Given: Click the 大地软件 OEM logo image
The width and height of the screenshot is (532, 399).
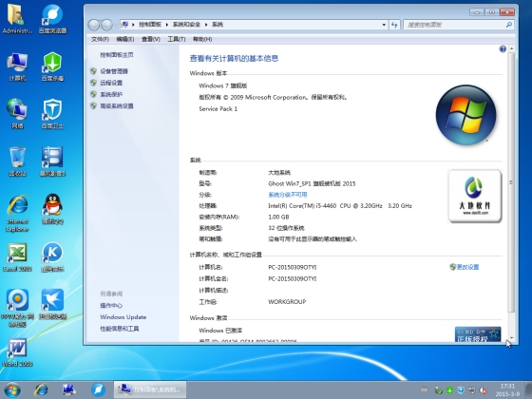Looking at the screenshot, I should coord(475,196).
